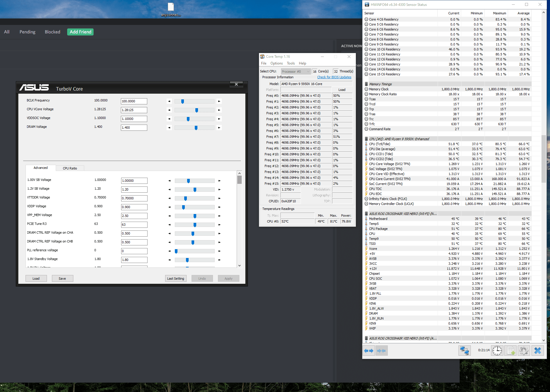Viewport: 550px width, 392px height.
Task: Show Blocked friends tab
Action: click(x=53, y=32)
